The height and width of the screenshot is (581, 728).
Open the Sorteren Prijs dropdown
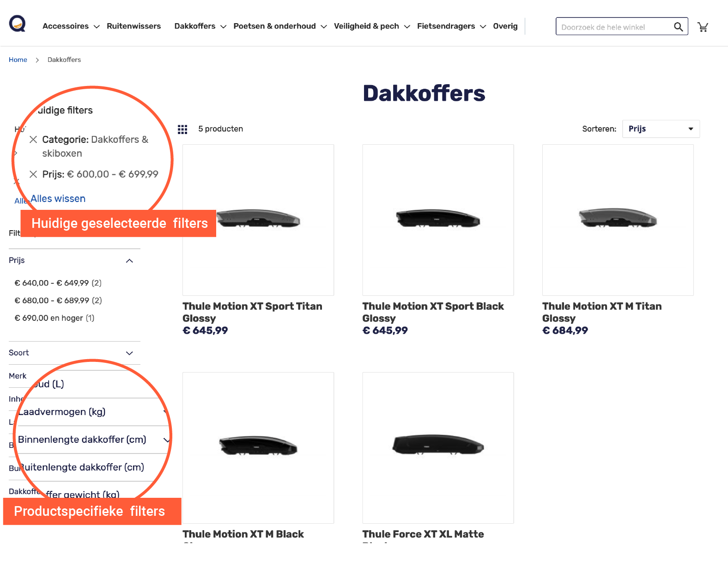point(661,129)
